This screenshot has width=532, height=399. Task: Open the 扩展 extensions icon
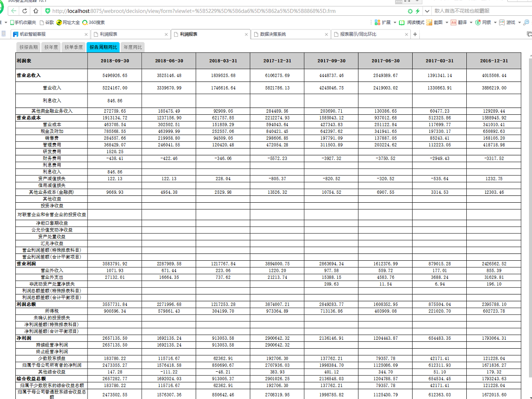377,22
